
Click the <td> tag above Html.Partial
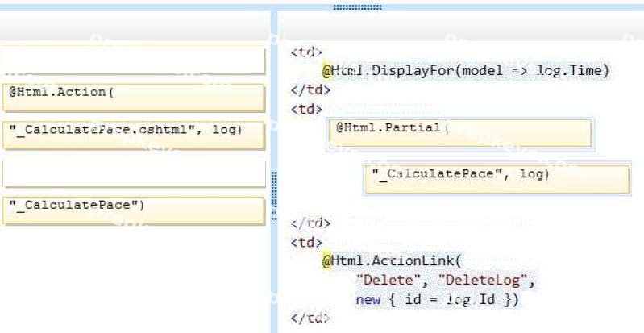tap(306, 109)
